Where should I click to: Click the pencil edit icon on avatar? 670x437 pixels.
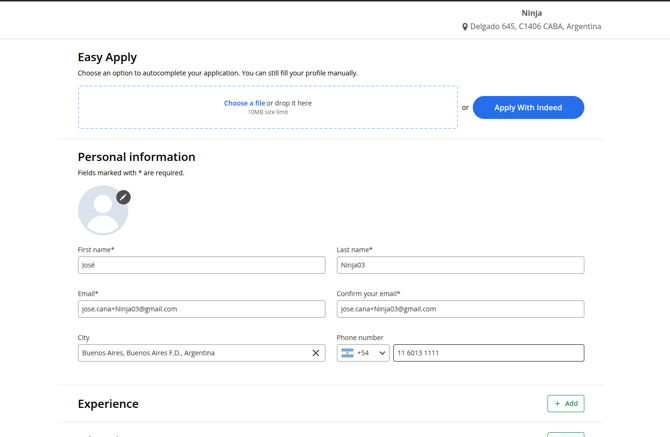[x=123, y=197]
